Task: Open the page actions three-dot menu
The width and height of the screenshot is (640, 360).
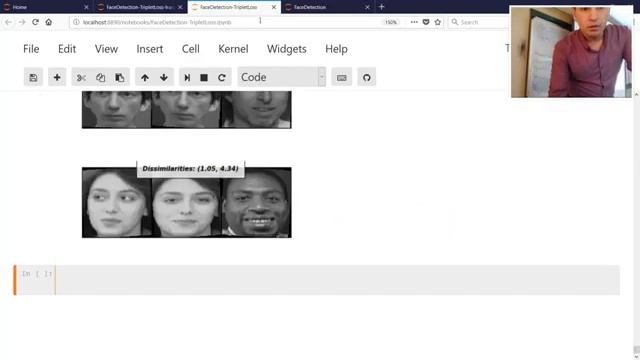Action: (x=414, y=22)
